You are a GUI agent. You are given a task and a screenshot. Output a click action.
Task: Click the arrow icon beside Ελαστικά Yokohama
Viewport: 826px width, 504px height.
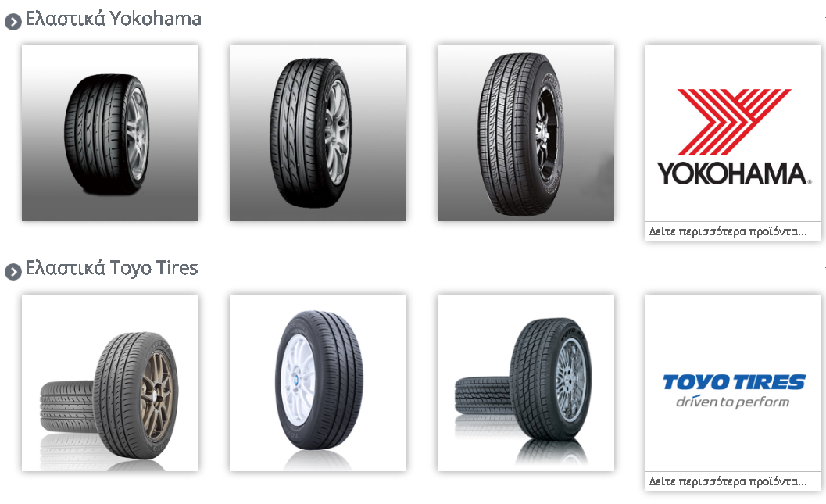tap(13, 22)
